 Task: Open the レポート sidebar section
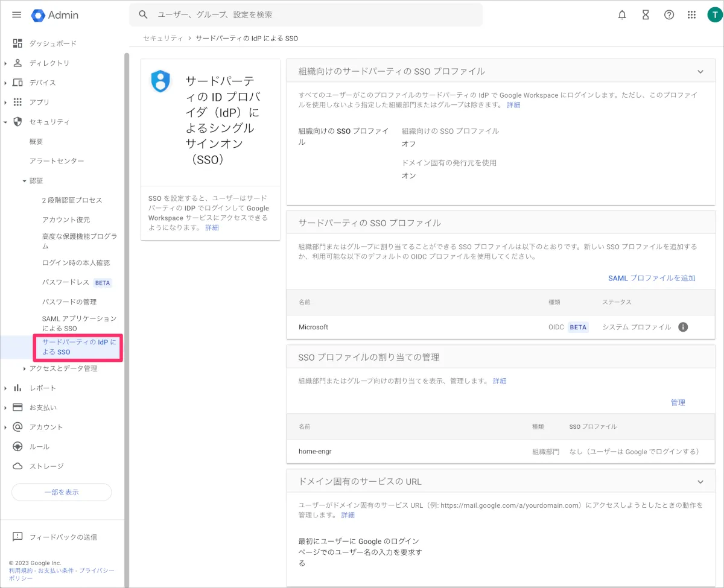(x=43, y=388)
